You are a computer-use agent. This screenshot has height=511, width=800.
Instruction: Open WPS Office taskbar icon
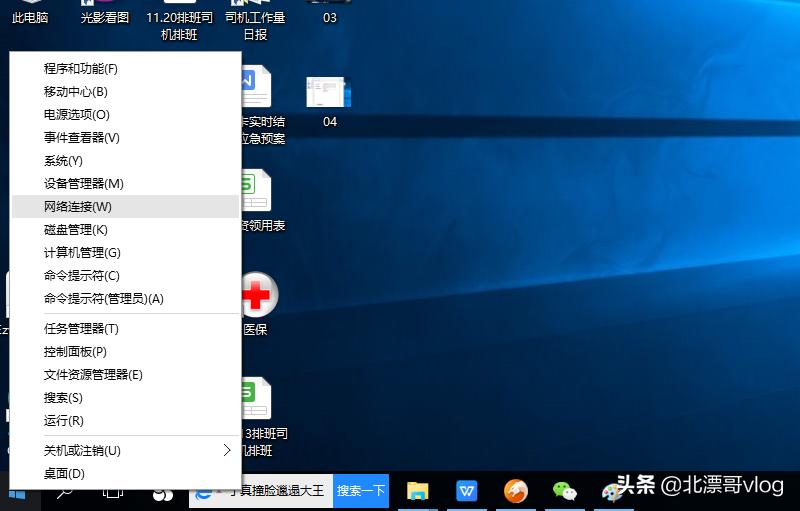click(466, 491)
